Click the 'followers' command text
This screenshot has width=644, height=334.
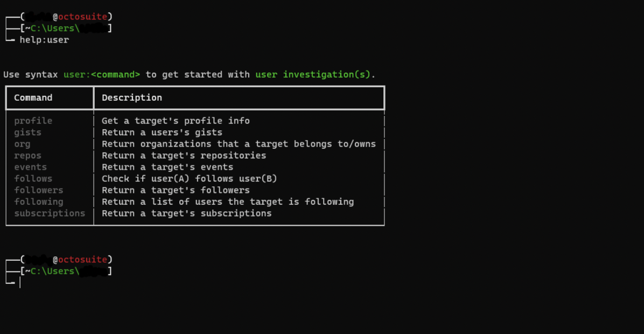[x=39, y=190]
